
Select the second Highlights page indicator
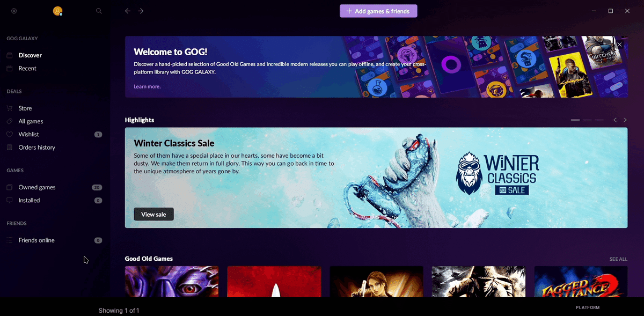pos(587,120)
